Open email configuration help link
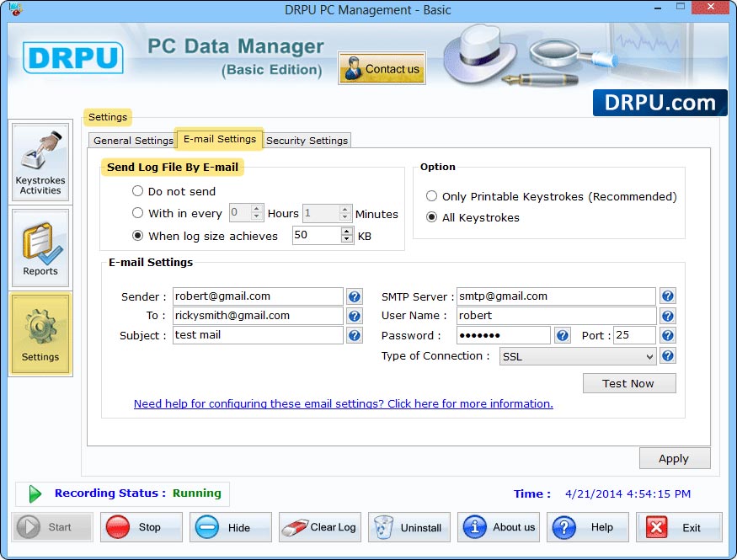This screenshot has height=560, width=737. (x=343, y=403)
